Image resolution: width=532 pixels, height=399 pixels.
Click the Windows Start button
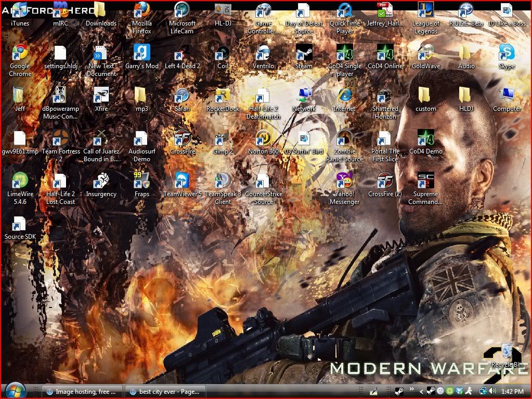pyautogui.click(x=15, y=391)
